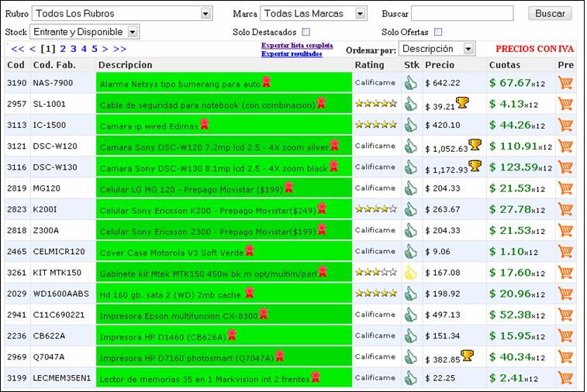This screenshot has height=392, width=587.
Task: Jump to first page with << link
Action: click(x=18, y=49)
